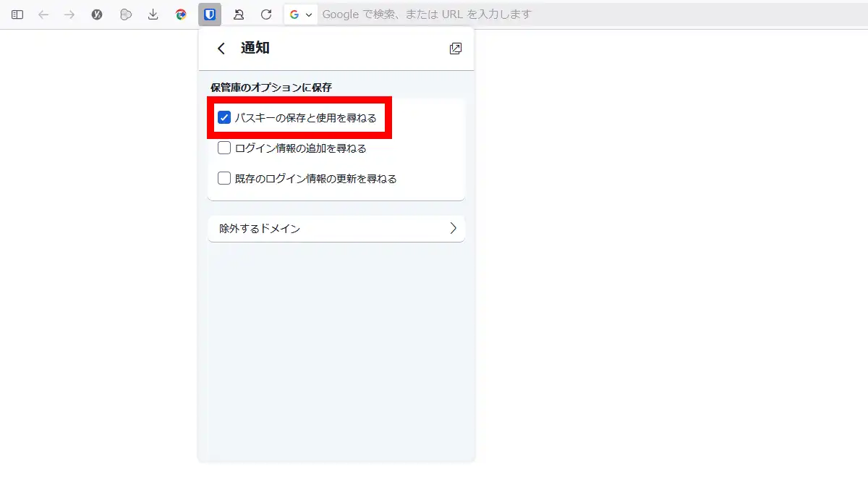Click the 保管庫のオプションに保存 heading

point(271,87)
